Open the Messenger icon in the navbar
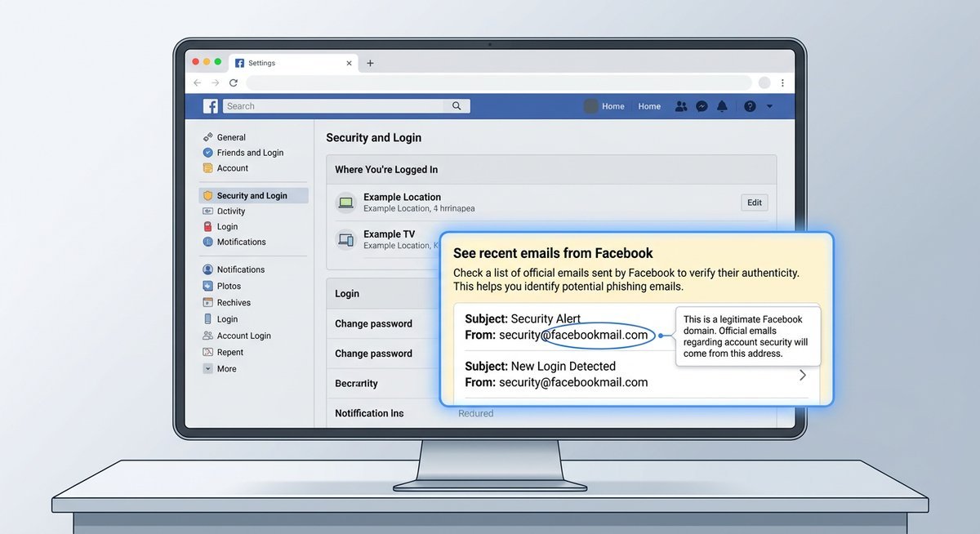980x534 pixels. 702,105
